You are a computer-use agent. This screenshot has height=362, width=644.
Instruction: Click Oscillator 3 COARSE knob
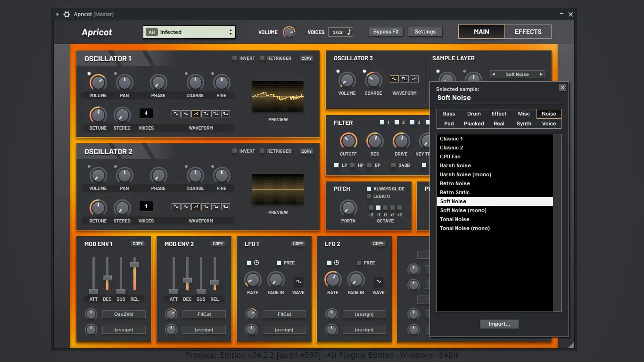[373, 80]
